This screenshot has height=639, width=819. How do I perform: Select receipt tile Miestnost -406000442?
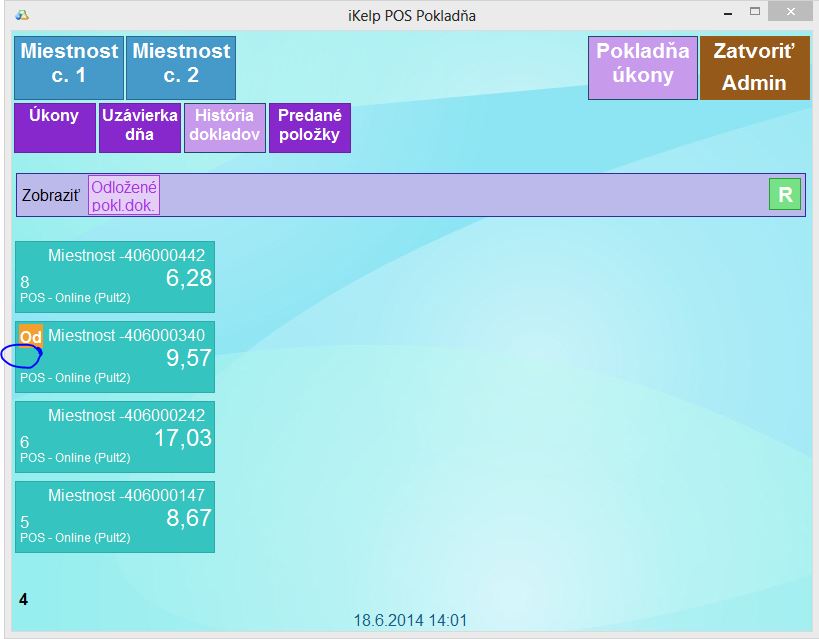pos(115,277)
